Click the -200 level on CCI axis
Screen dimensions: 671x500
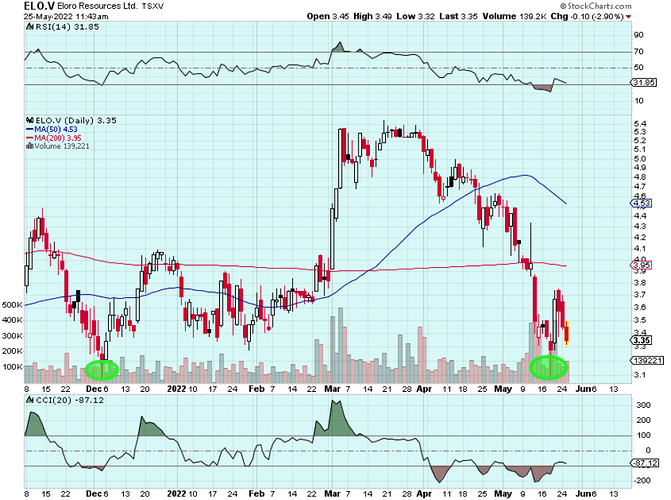pos(642,480)
